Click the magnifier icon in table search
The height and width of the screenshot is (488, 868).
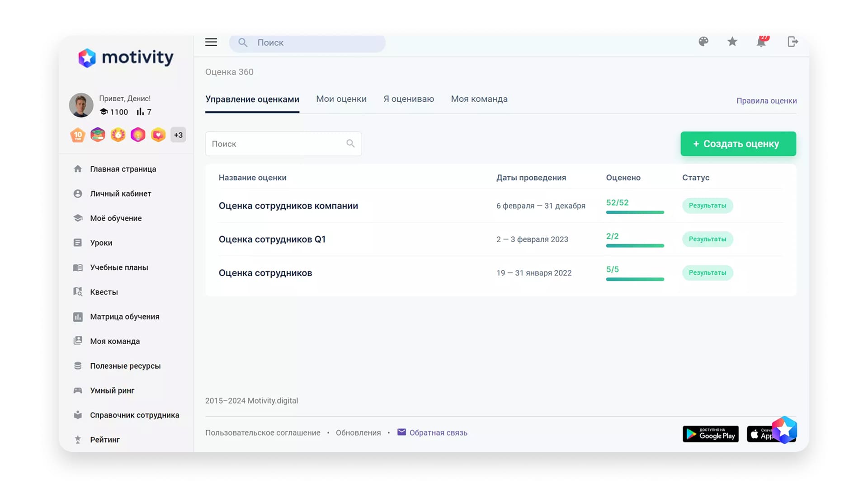(350, 144)
